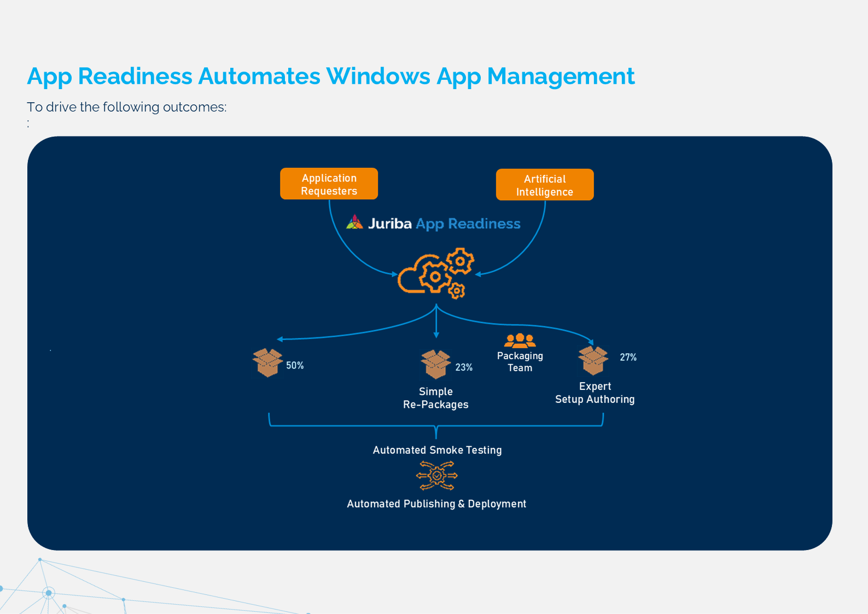Click the circular network node graphic
The image size is (868, 614).
coord(49,593)
